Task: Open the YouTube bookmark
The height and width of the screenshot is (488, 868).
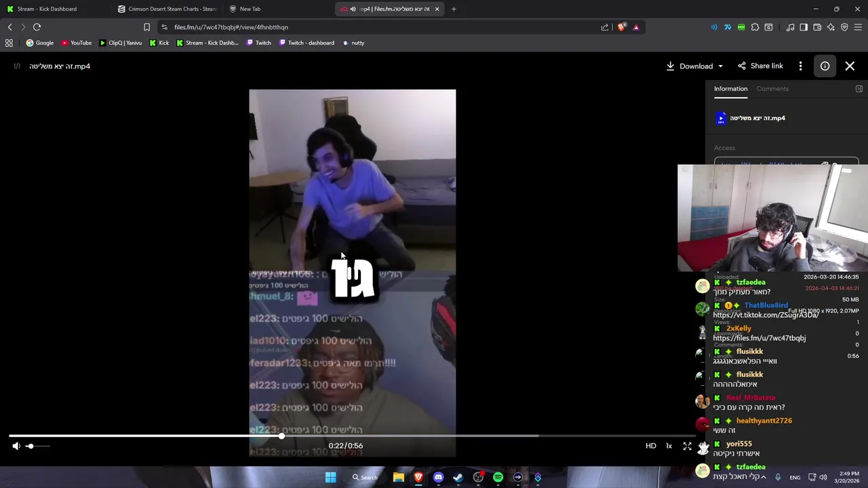Action: tap(76, 43)
